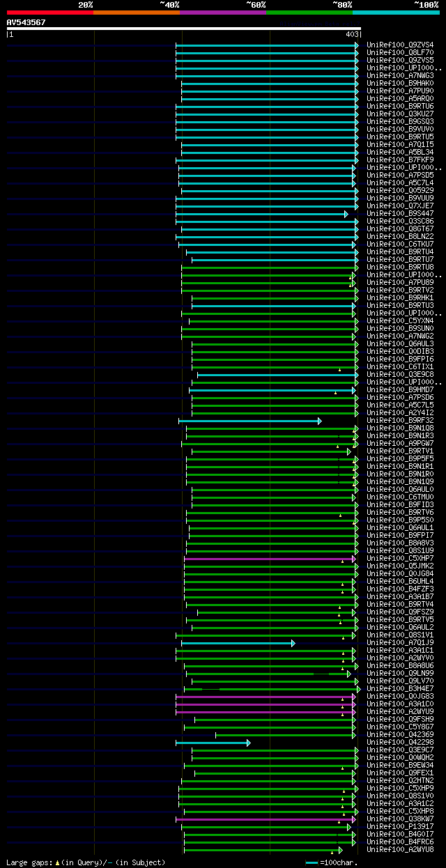Screen dimensions: 446x868
Task: Open hit UniRef100_Q0WQH2
Action: pos(400,757)
